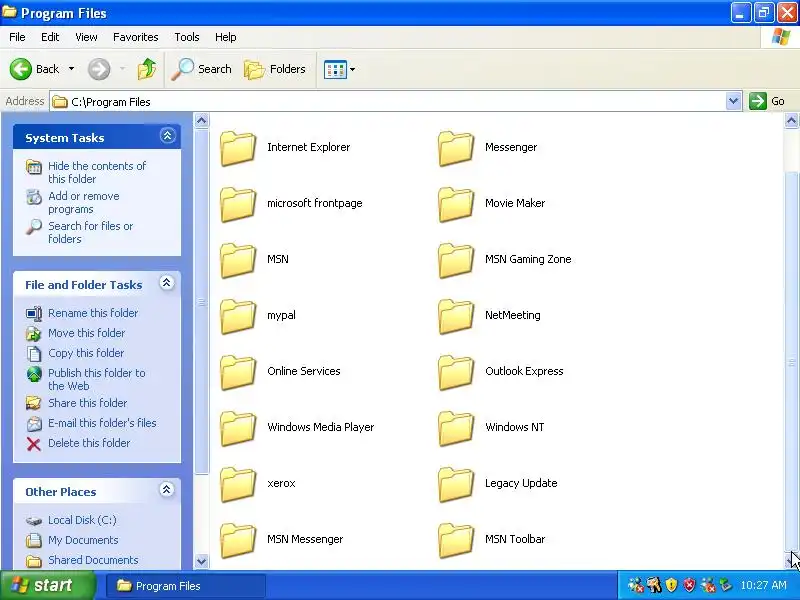The height and width of the screenshot is (600, 800).
Task: Go back using the green Back arrow
Action: point(21,69)
